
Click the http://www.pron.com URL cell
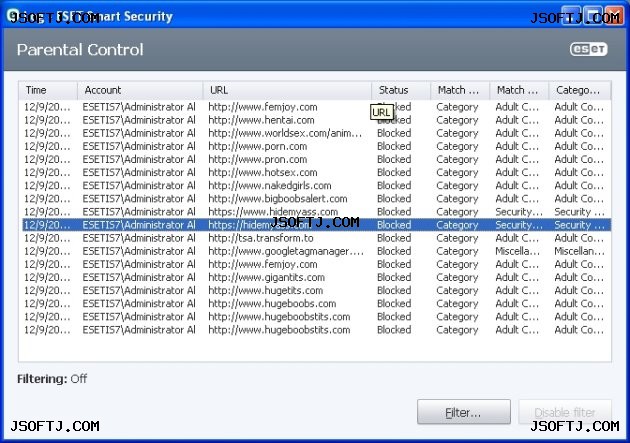(x=258, y=159)
